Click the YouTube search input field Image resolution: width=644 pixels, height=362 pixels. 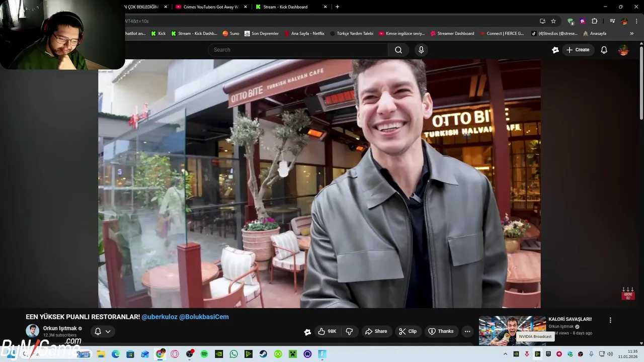click(x=298, y=50)
